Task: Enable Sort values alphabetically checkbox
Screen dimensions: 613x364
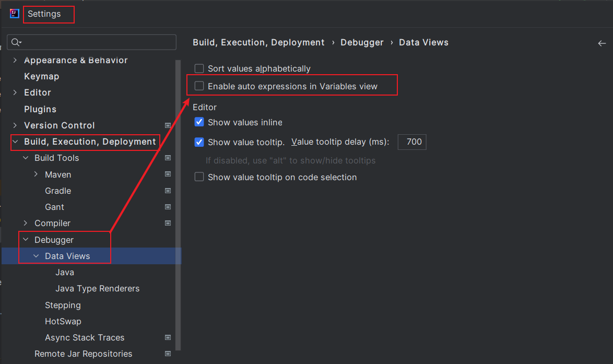Action: click(x=199, y=68)
